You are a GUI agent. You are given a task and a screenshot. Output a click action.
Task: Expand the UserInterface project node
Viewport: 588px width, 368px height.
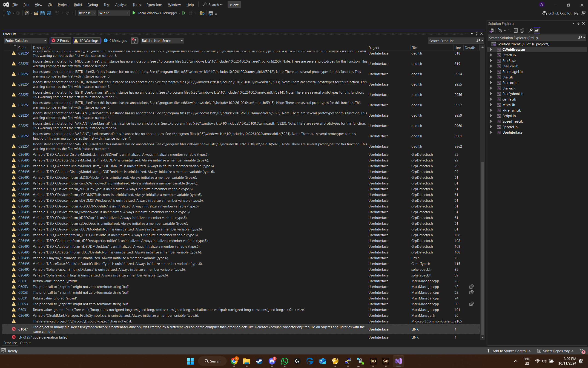tap(491, 132)
